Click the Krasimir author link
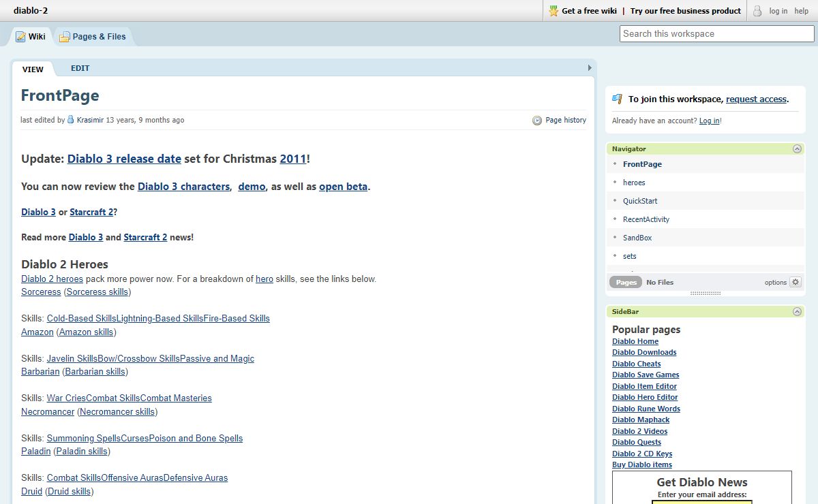Viewport: 818px width, 504px height. click(x=90, y=120)
